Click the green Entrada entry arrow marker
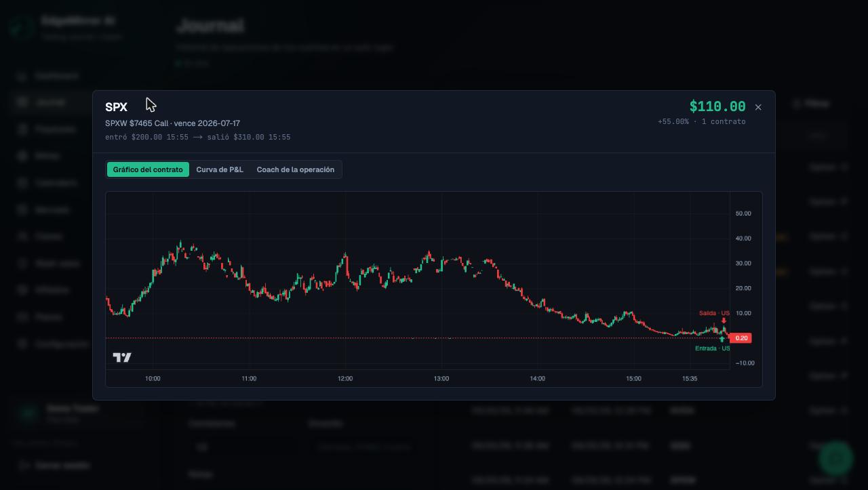The image size is (868, 490). [722, 340]
